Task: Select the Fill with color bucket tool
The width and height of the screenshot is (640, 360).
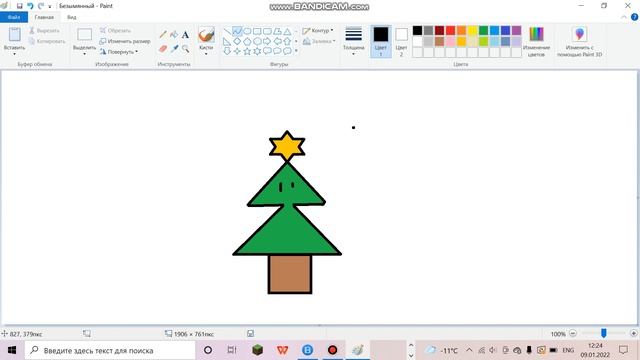Action: [174, 35]
